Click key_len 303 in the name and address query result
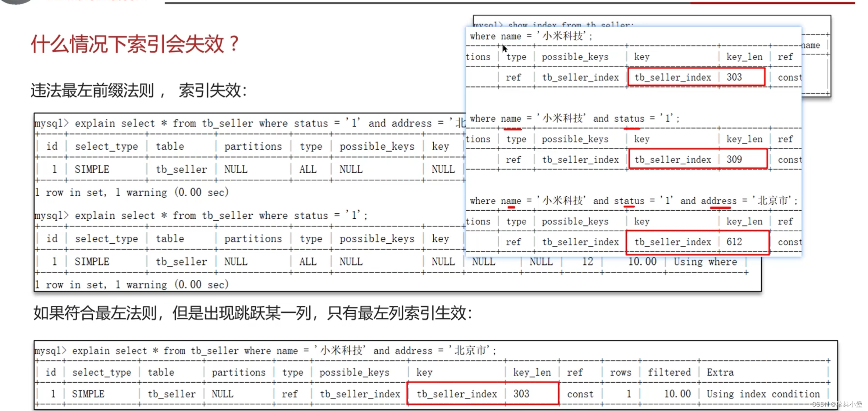Screen dimensions: 868x411 point(521,394)
